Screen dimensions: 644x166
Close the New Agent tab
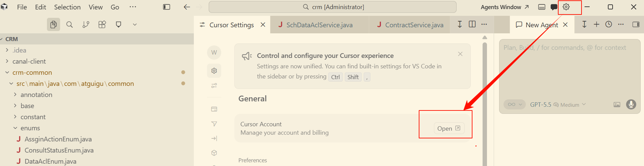point(565,25)
